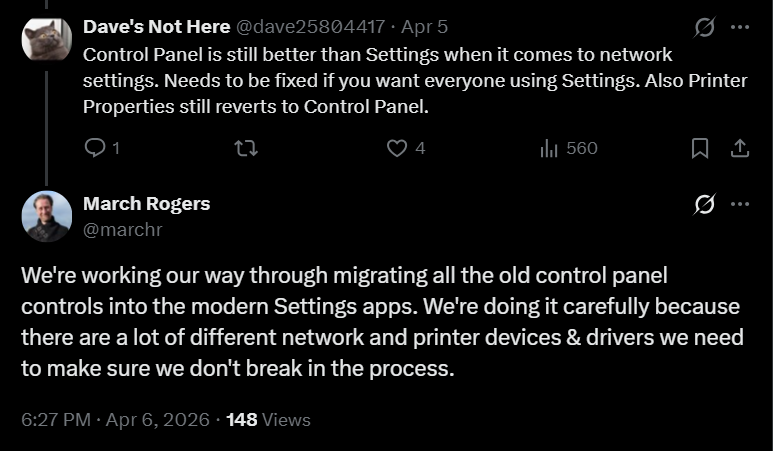Click Grok icon on Dave's post

[704, 27]
